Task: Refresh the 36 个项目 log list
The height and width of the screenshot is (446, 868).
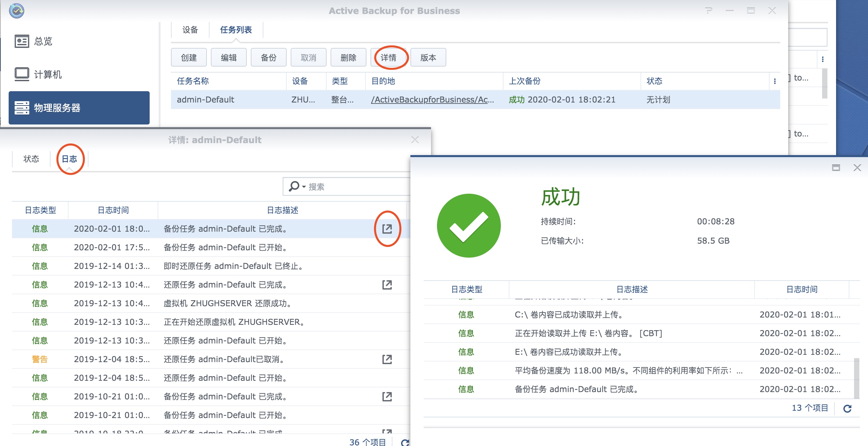Action: click(x=405, y=442)
